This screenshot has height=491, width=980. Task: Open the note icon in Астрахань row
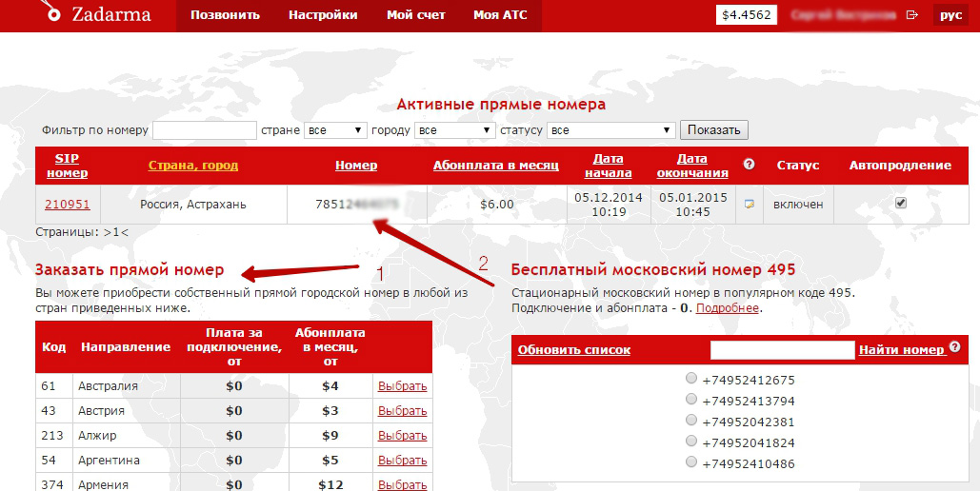coord(749,205)
